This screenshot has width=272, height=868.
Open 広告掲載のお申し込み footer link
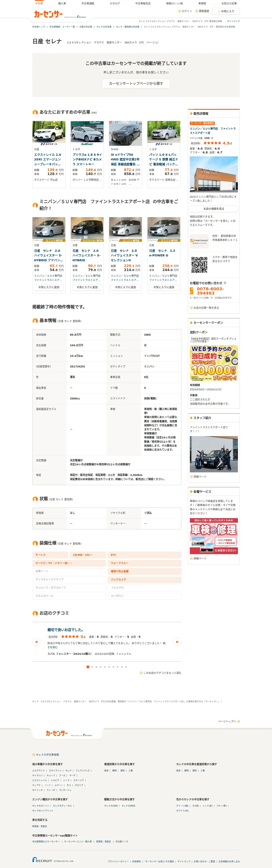tap(229, 861)
